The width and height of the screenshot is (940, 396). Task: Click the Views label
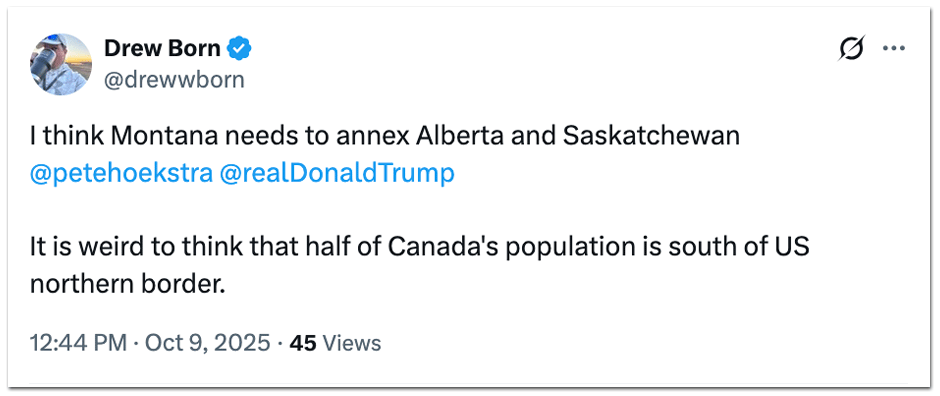click(352, 343)
